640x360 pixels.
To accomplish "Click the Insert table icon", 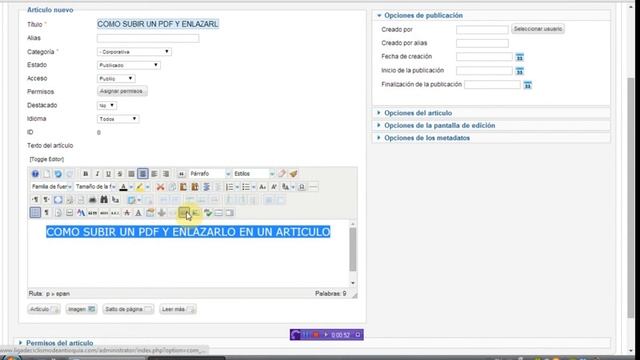I will point(131,200).
